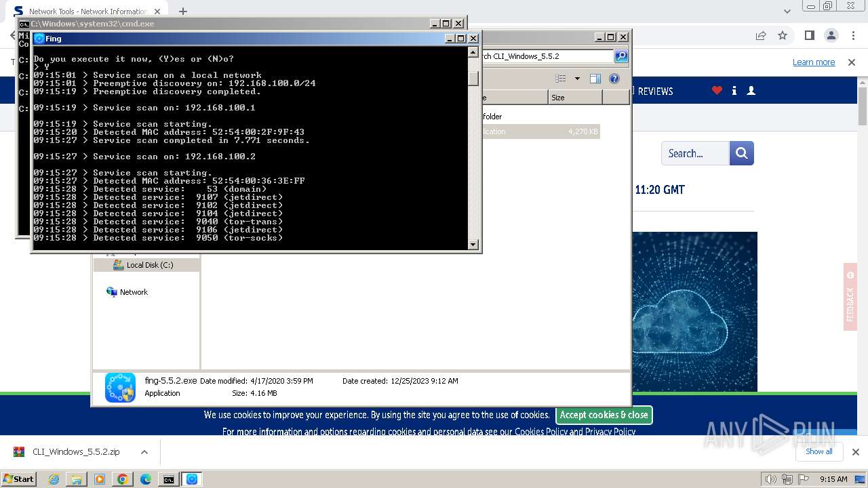Click the red heart favorites icon
868x488 pixels.
717,91
